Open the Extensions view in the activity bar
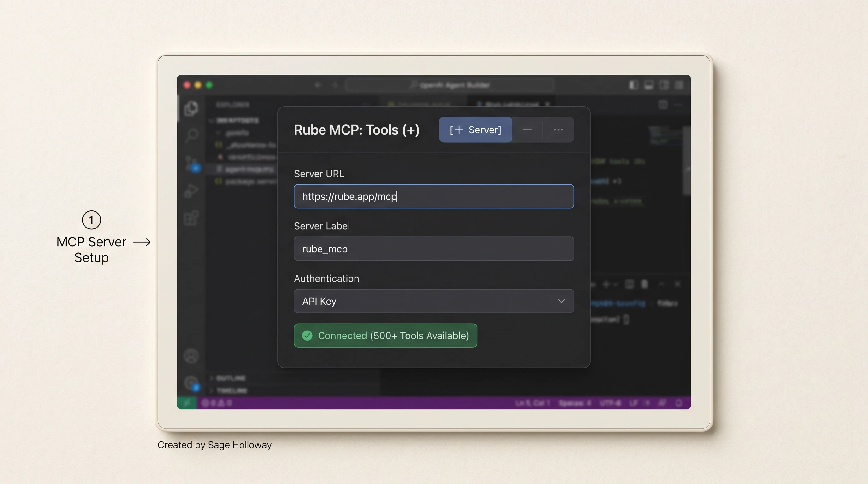 [x=191, y=218]
